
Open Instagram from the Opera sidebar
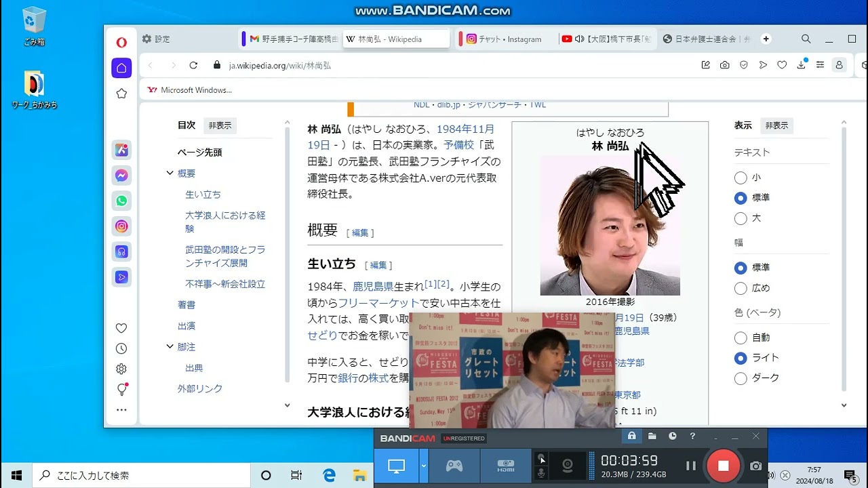pyautogui.click(x=121, y=226)
